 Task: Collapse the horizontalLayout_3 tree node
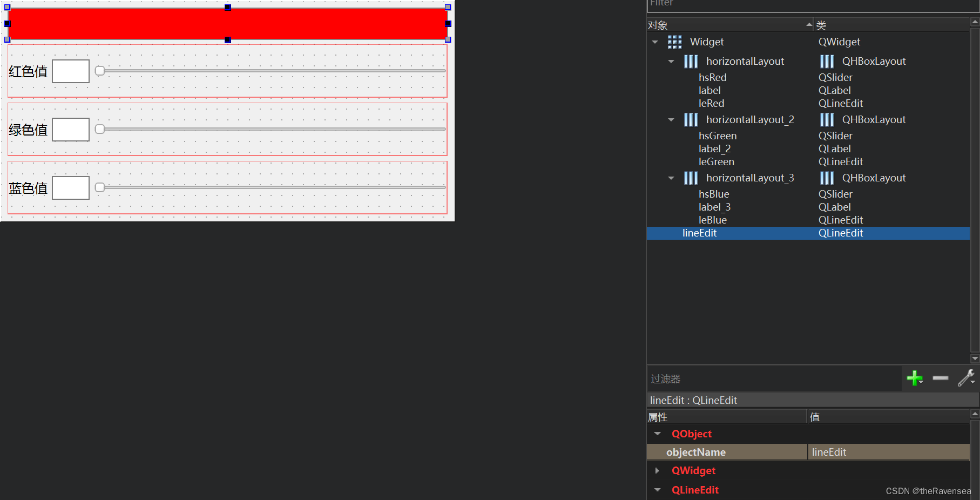click(671, 178)
